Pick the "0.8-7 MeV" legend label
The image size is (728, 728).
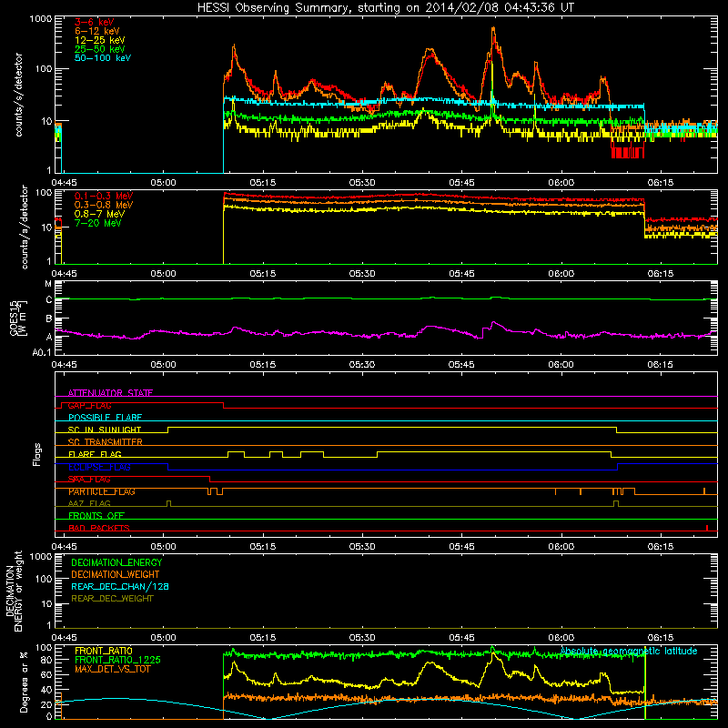pos(99,214)
